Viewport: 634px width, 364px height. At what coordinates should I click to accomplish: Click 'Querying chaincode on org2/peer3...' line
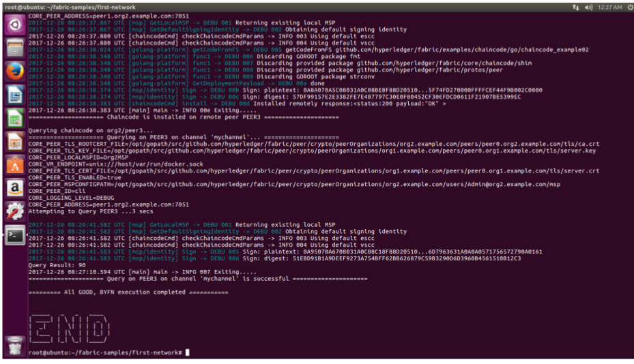[x=91, y=130]
